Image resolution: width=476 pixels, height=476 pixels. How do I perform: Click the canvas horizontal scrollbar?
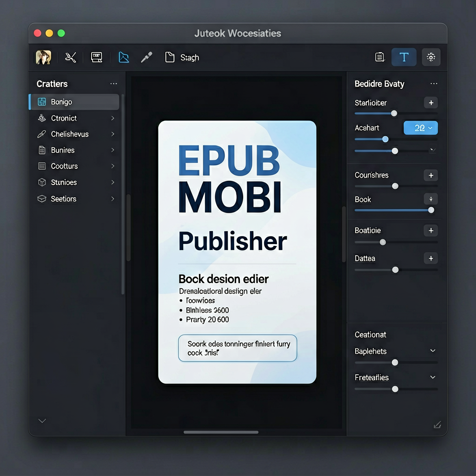coord(221,432)
